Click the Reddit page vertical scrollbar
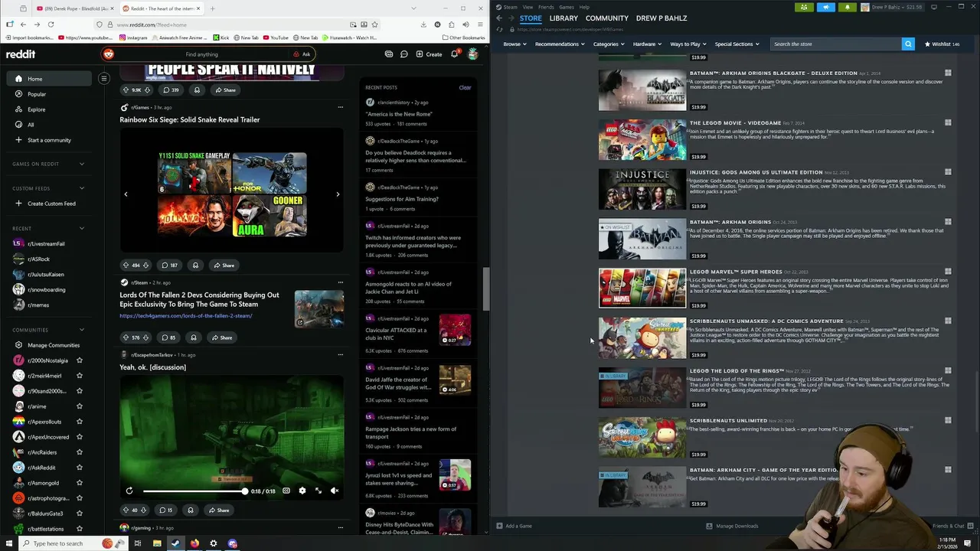Viewport: 980px width, 551px height. pyautogui.click(x=485, y=289)
